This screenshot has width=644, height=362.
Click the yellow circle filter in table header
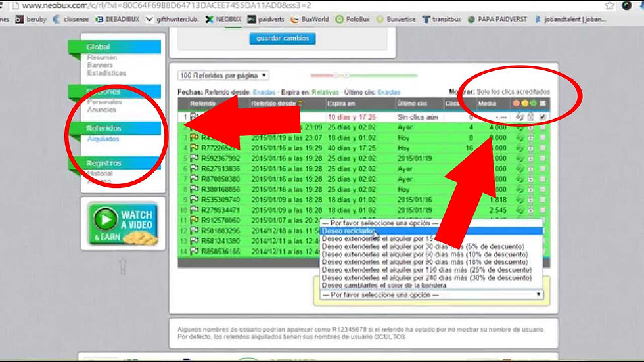click(x=525, y=103)
